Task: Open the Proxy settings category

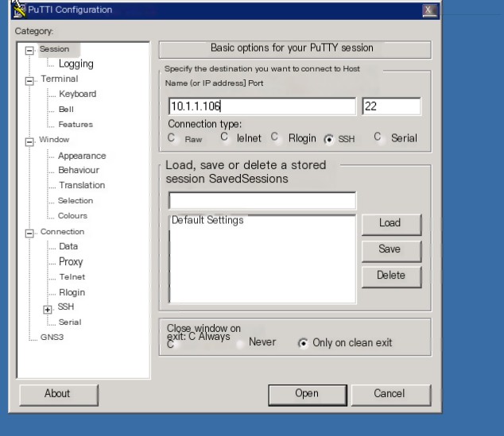Action: click(x=71, y=261)
